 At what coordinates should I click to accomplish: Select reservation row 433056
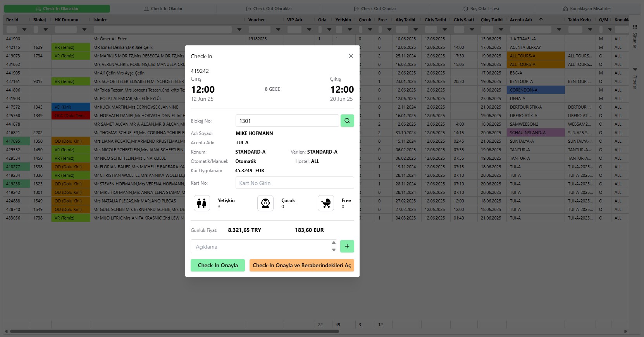pyautogui.click(x=316, y=218)
